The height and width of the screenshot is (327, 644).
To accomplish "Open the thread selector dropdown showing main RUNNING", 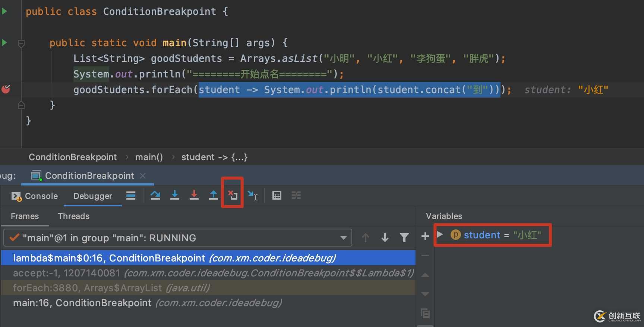I will pyautogui.click(x=178, y=238).
